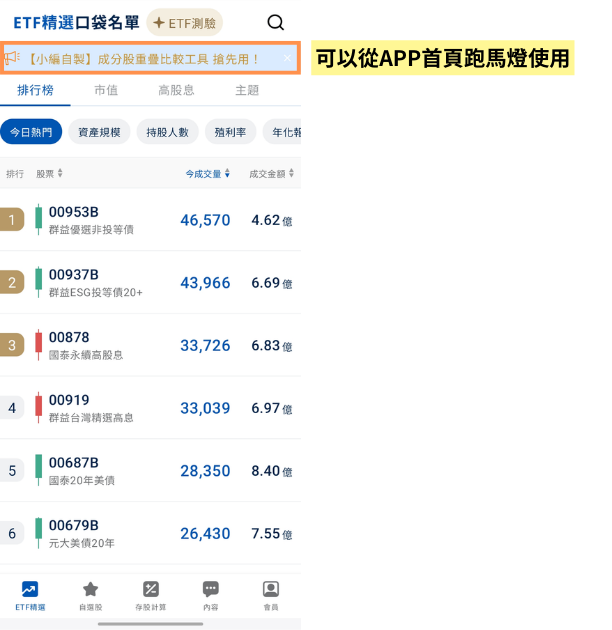
Task: Tap the home indicator bar
Action: [x=150, y=624]
